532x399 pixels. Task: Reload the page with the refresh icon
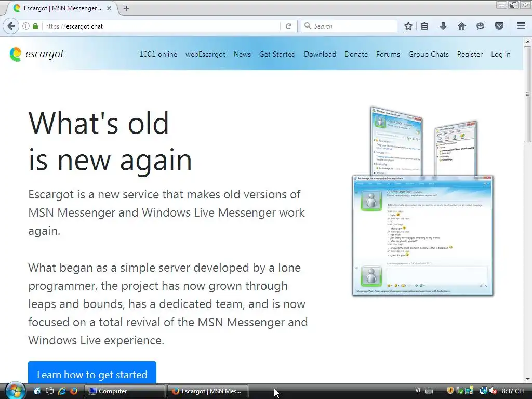(288, 26)
